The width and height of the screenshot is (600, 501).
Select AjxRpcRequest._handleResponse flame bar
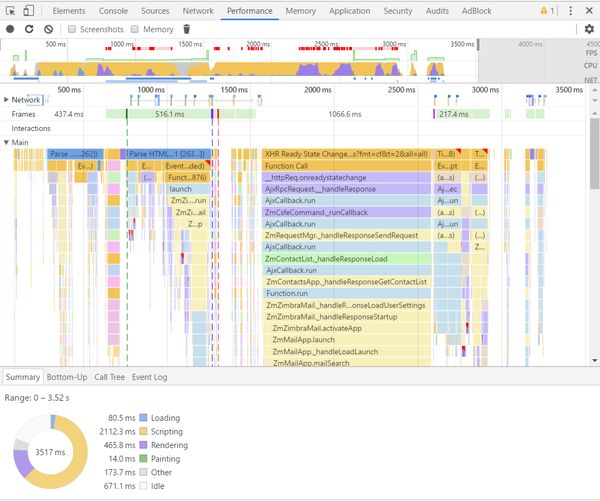[x=346, y=189]
